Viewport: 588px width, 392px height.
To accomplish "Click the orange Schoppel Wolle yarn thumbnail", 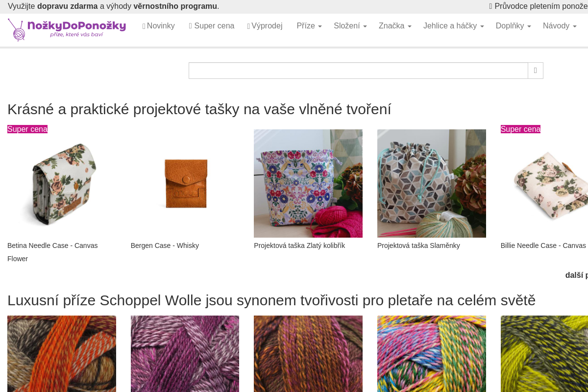I will [62, 354].
